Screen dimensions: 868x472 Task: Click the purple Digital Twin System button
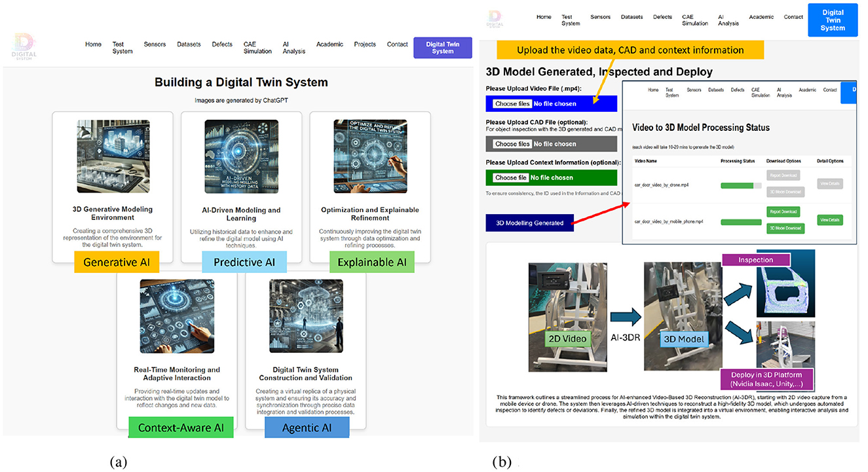point(443,48)
